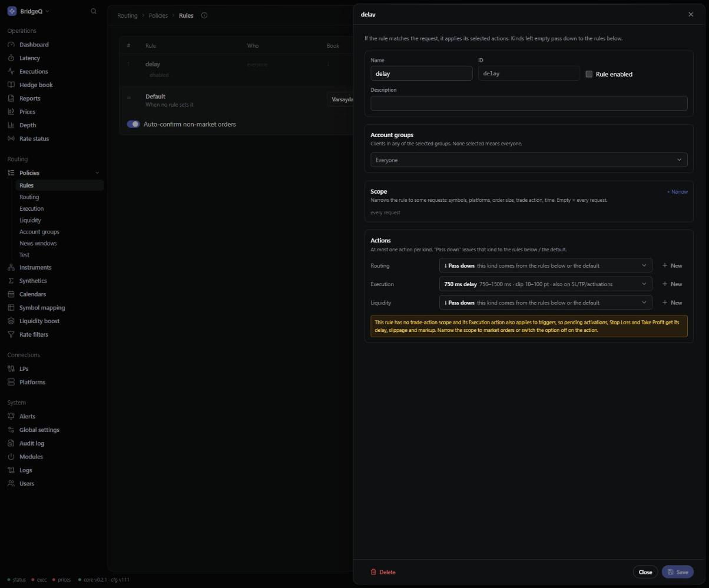This screenshot has height=588, width=709.
Task: Open Rules under Policies
Action: [x=60, y=185]
